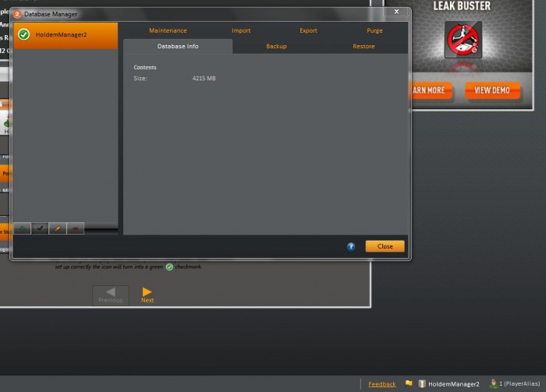Close the Database Manager with Close button
Image resolution: width=546 pixels, height=392 pixels.
point(385,246)
